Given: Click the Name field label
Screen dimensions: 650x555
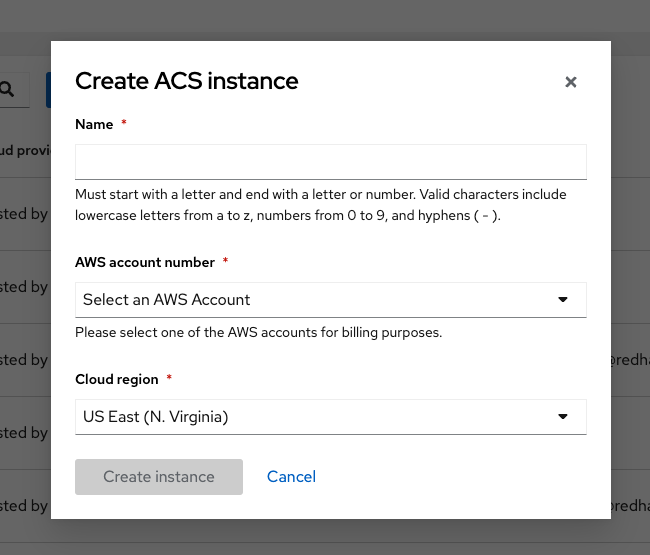Looking at the screenshot, I should 94,124.
